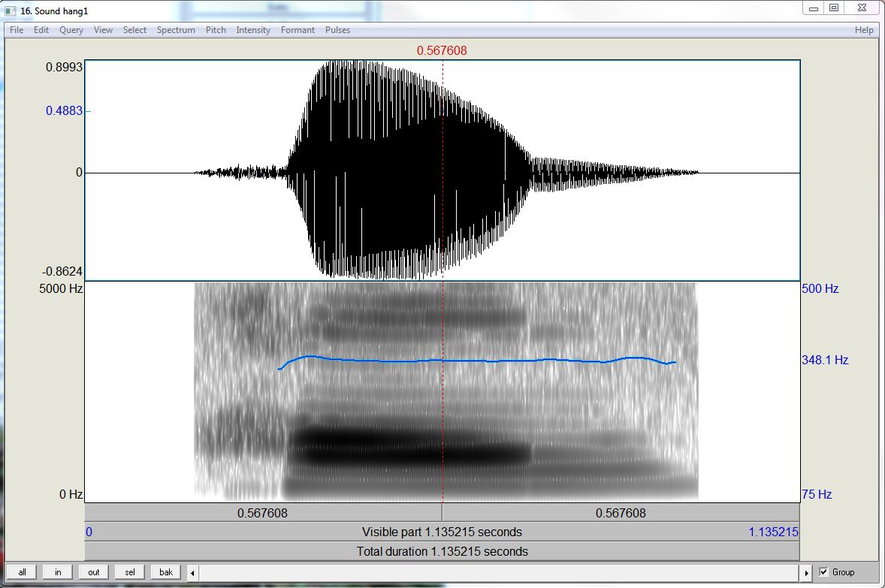Play the right segment after the cursor
The image size is (885, 588).
tap(621, 513)
